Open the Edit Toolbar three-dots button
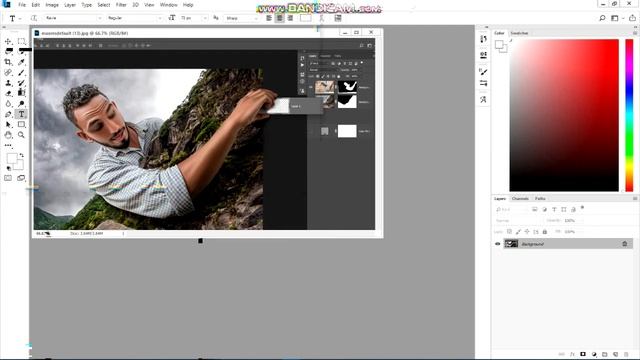 pyautogui.click(x=8, y=145)
